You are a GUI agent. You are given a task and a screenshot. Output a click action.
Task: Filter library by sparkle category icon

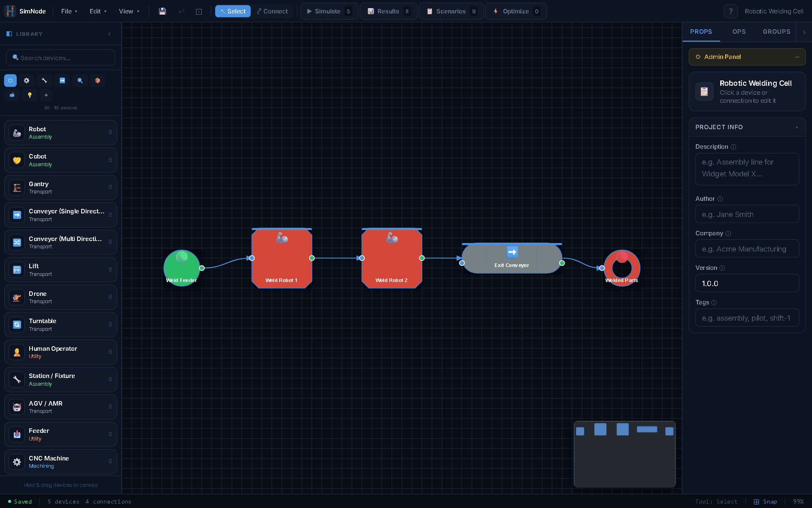[46, 95]
